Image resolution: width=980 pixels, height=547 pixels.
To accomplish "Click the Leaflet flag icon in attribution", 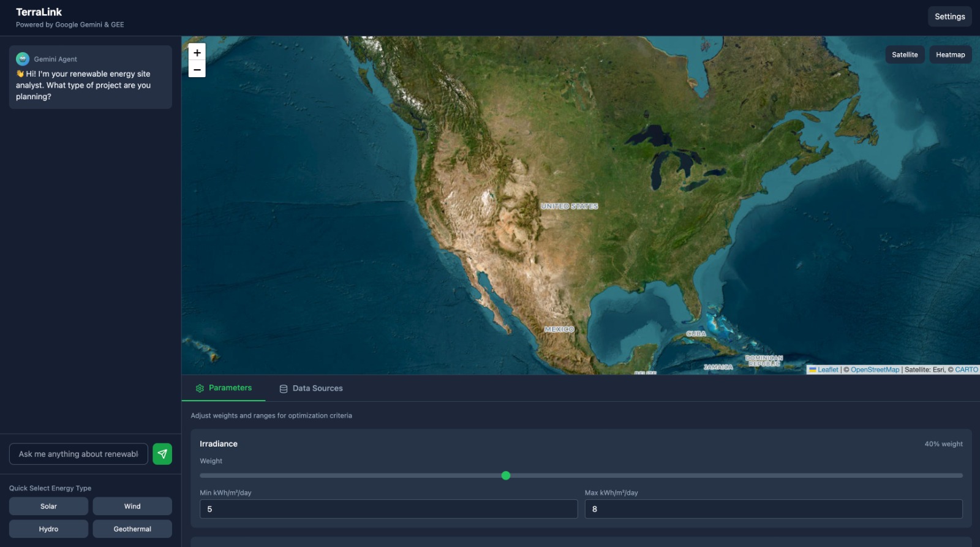I will point(812,370).
